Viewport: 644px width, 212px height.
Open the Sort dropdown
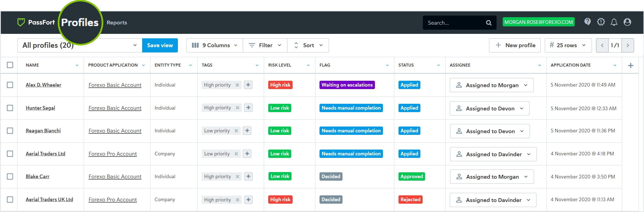point(308,45)
